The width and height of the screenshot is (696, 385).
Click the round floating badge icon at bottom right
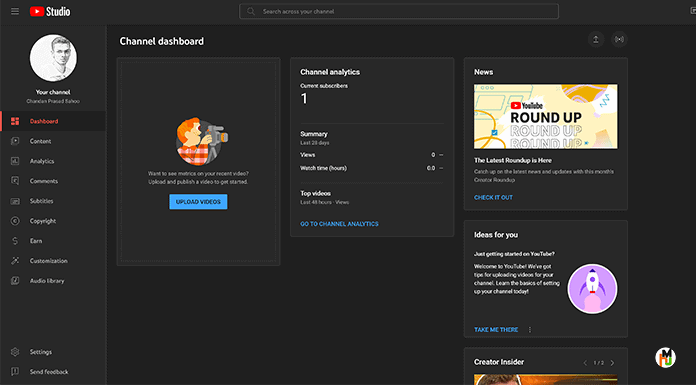coord(665,357)
